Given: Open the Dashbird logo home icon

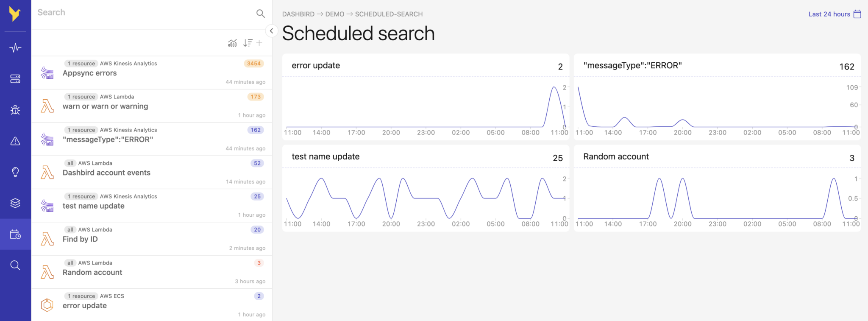Looking at the screenshot, I should (15, 14).
